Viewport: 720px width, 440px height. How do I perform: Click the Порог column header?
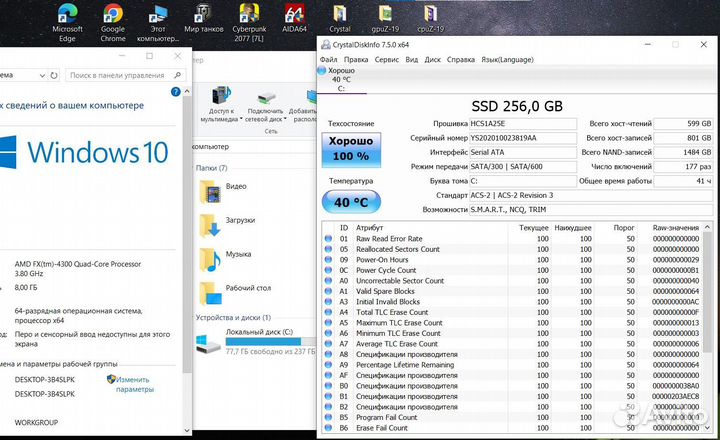pos(624,228)
